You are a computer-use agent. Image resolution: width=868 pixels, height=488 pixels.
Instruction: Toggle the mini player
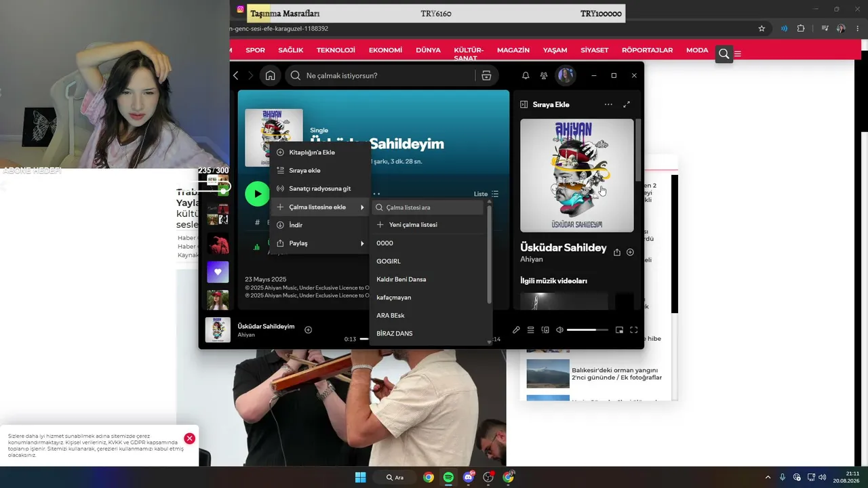(x=619, y=330)
